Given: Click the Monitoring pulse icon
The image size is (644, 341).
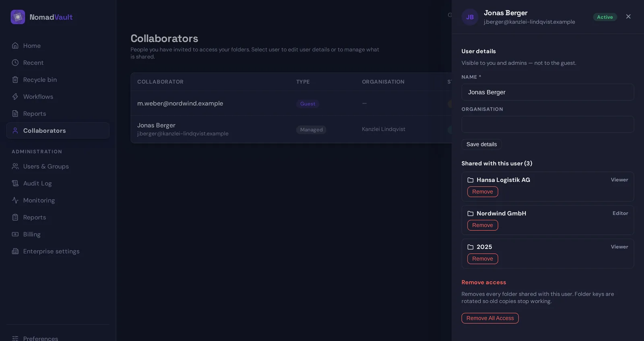Looking at the screenshot, I should click(15, 200).
